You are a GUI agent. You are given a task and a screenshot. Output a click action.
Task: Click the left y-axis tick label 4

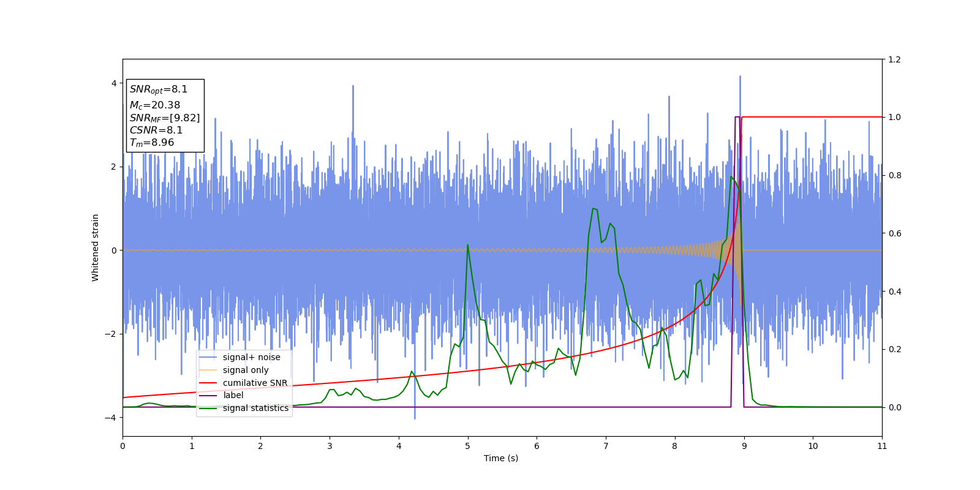tap(114, 83)
